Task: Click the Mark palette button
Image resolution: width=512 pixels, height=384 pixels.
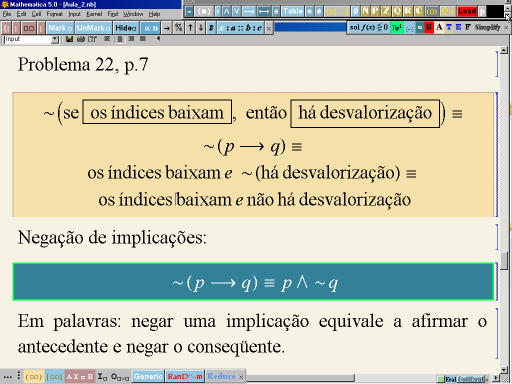Action: (60, 28)
